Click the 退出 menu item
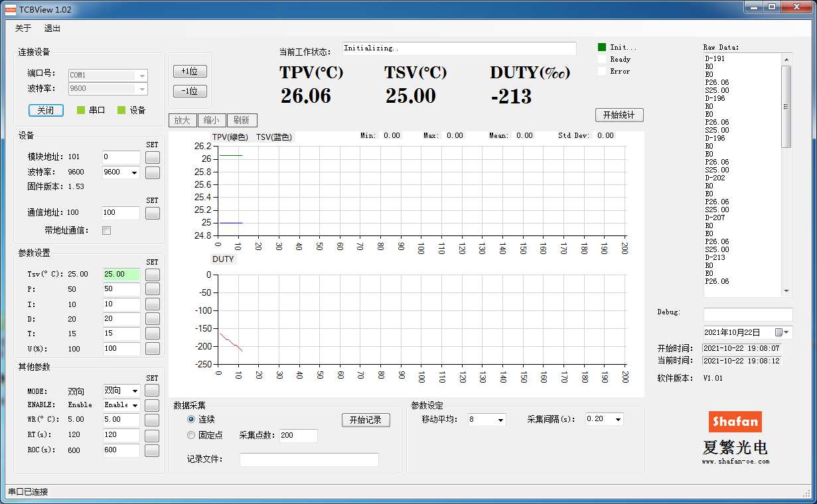The width and height of the screenshot is (817, 504). pos(52,29)
